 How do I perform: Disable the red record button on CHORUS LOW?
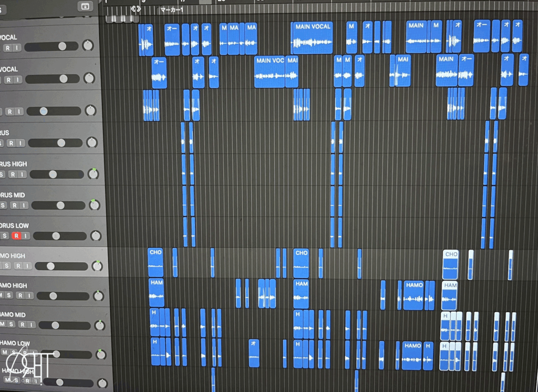tap(16, 236)
